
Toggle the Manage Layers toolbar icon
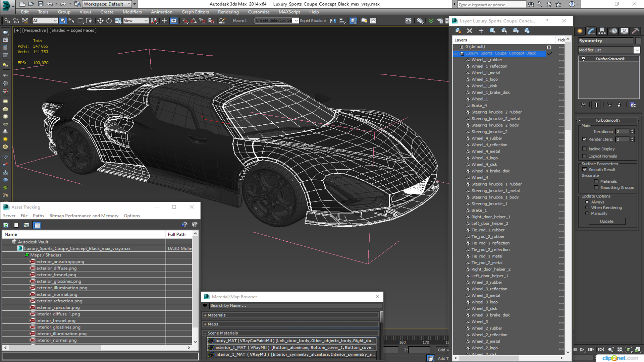(353, 21)
